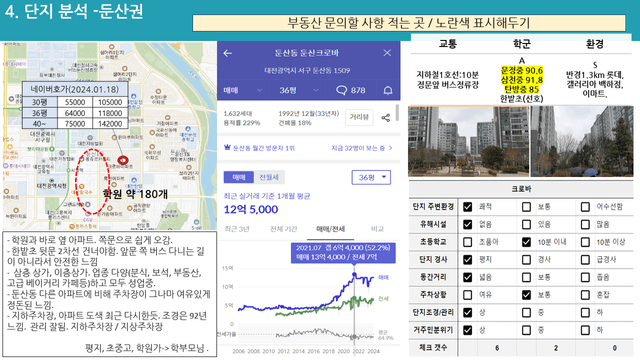Screen dimensions: 640x360
Task: Uncheck 10분 이내 in the 초등학교 row
Action: point(526,242)
